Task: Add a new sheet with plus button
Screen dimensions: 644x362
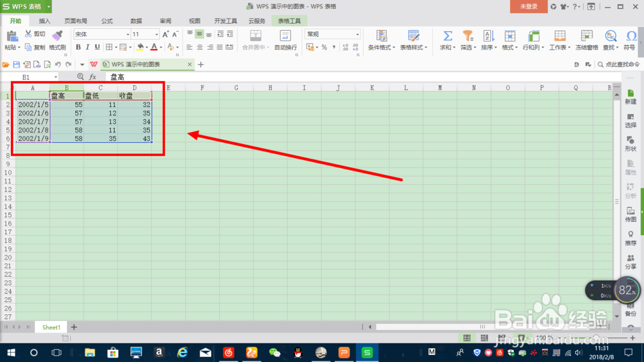Action: coord(74,327)
